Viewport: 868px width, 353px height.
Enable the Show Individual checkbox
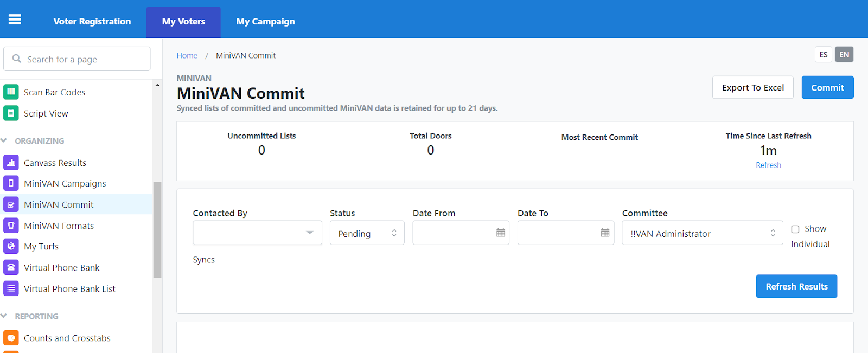tap(795, 229)
